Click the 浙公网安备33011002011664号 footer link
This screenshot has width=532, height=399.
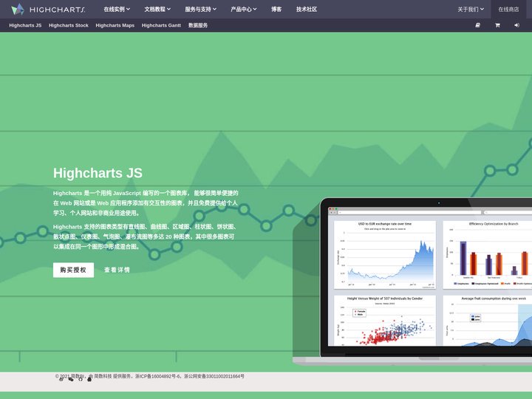click(214, 376)
